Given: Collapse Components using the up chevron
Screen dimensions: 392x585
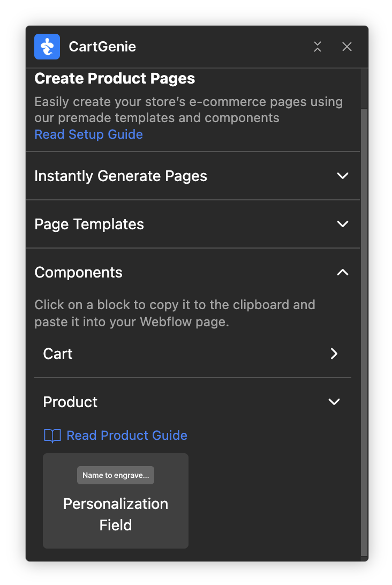Looking at the screenshot, I should pos(343,272).
